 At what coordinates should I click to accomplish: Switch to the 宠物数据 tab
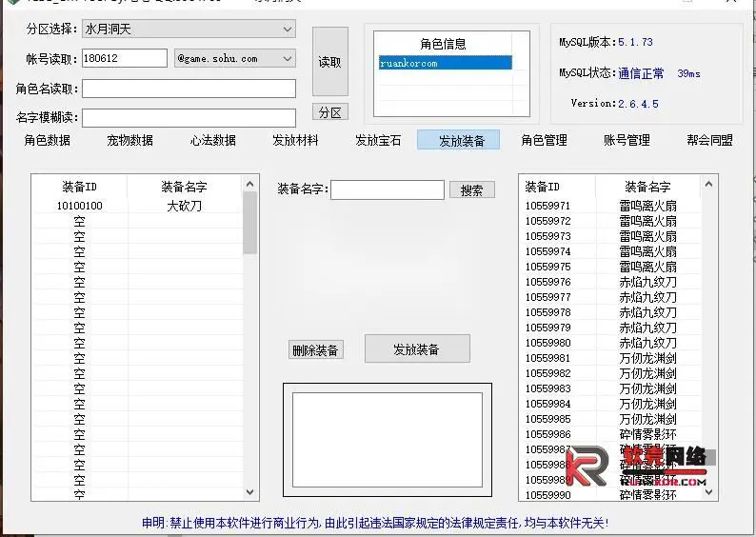129,140
